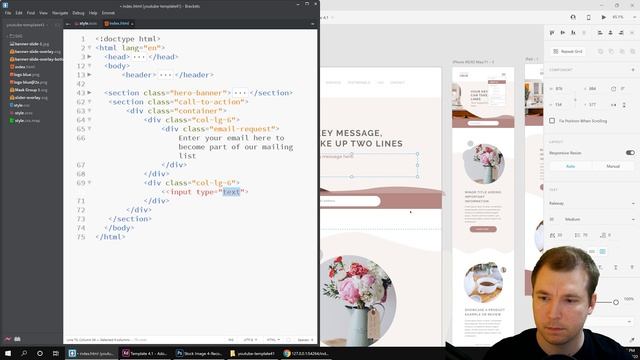Collapse the call-to-action section on line 62
640x360 pixels.
(x=89, y=102)
